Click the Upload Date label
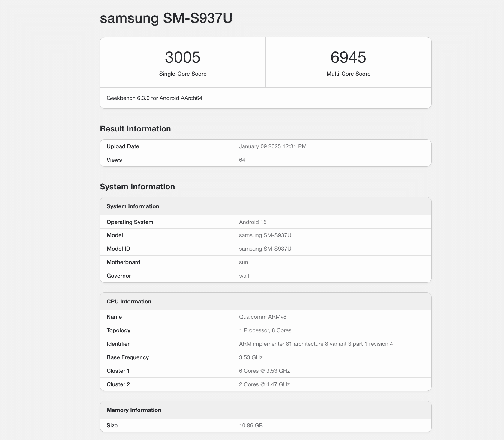 (123, 146)
